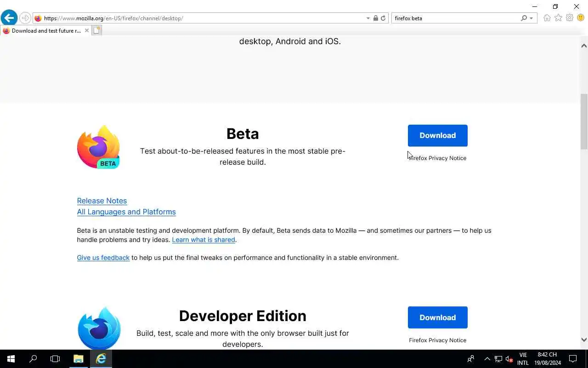Image resolution: width=588 pixels, height=368 pixels.
Task: Click the VIE INTL language indicator
Action: 523,359
